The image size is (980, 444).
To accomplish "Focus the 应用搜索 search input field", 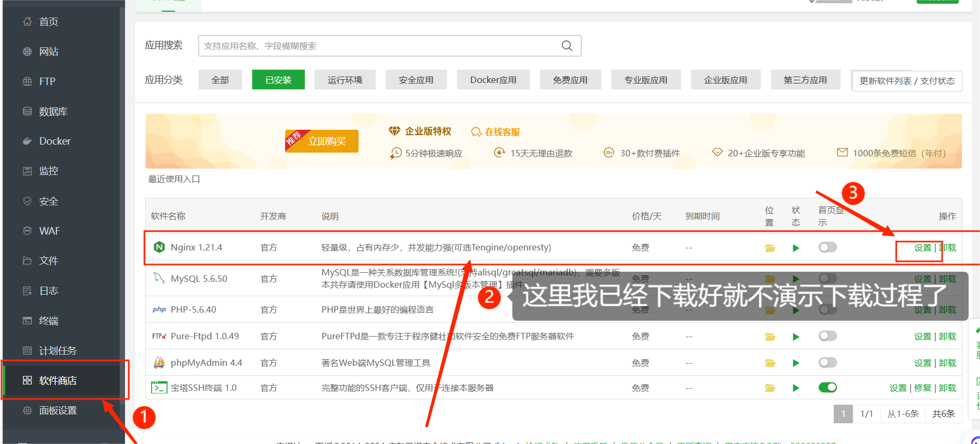I will [390, 46].
